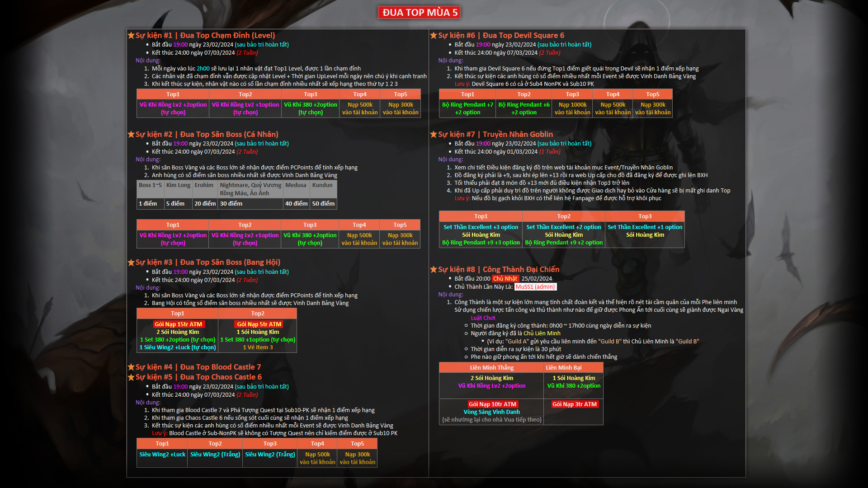Click the star icon beside Sự kiện #2
The image size is (868, 488).
tap(131, 134)
